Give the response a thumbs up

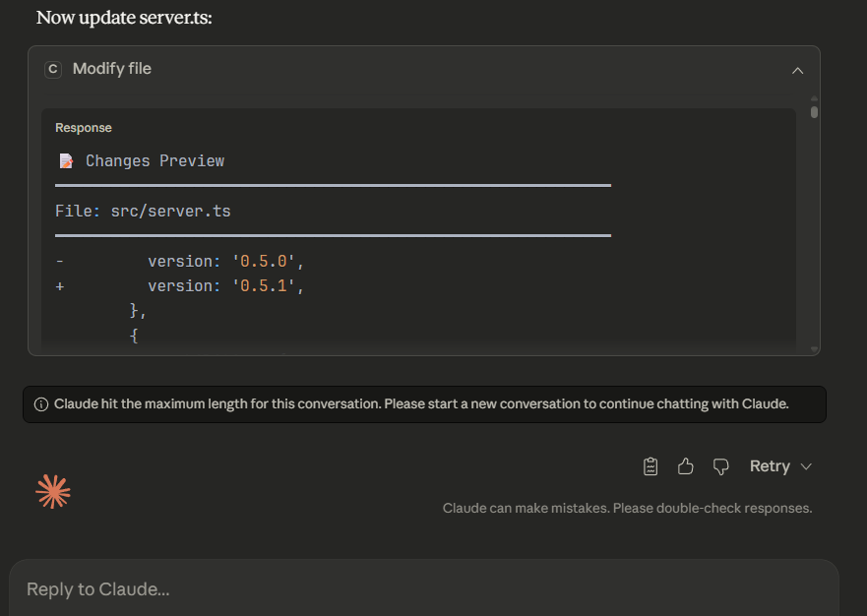pyautogui.click(x=686, y=466)
